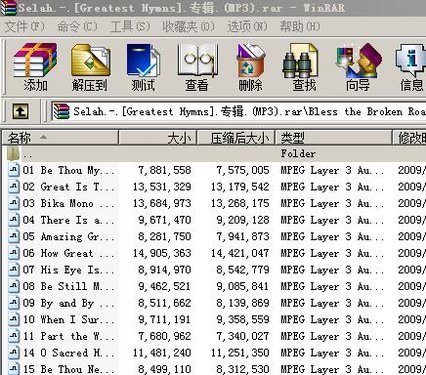
Task: Click size value 13,531,329
Action: coord(162,187)
